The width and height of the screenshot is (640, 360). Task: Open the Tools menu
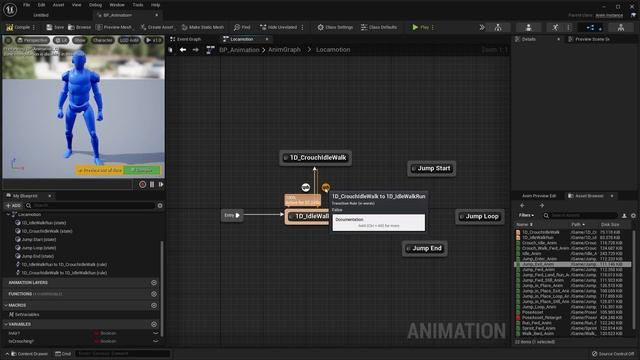pyautogui.click(x=138, y=5)
